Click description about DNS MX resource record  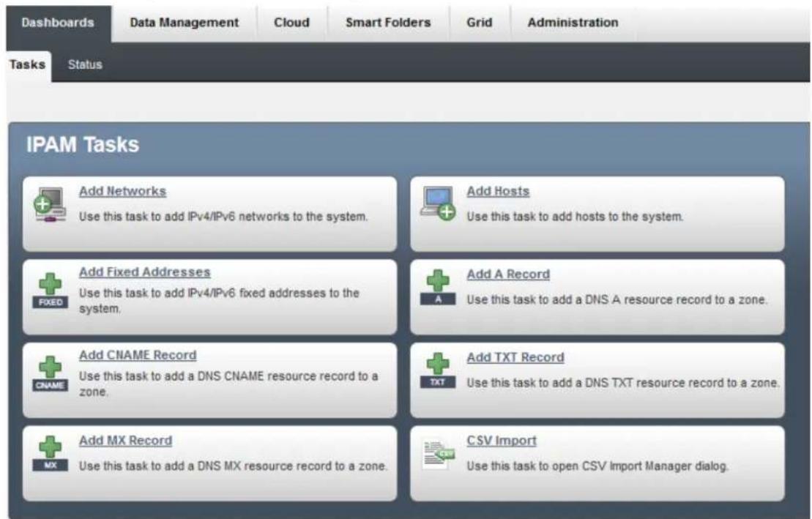pos(233,466)
